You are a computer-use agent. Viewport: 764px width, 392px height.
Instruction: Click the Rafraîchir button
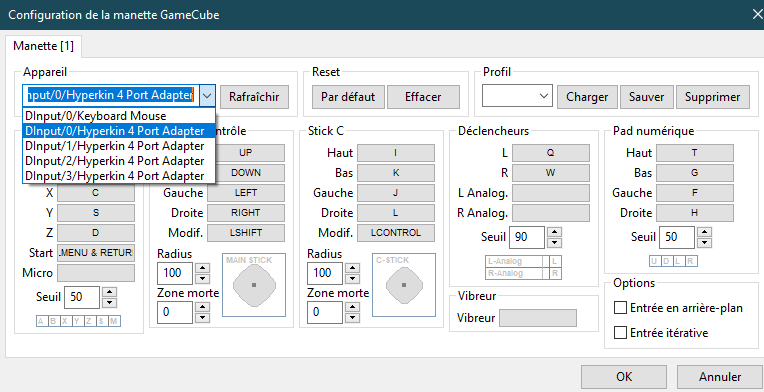pyautogui.click(x=254, y=97)
